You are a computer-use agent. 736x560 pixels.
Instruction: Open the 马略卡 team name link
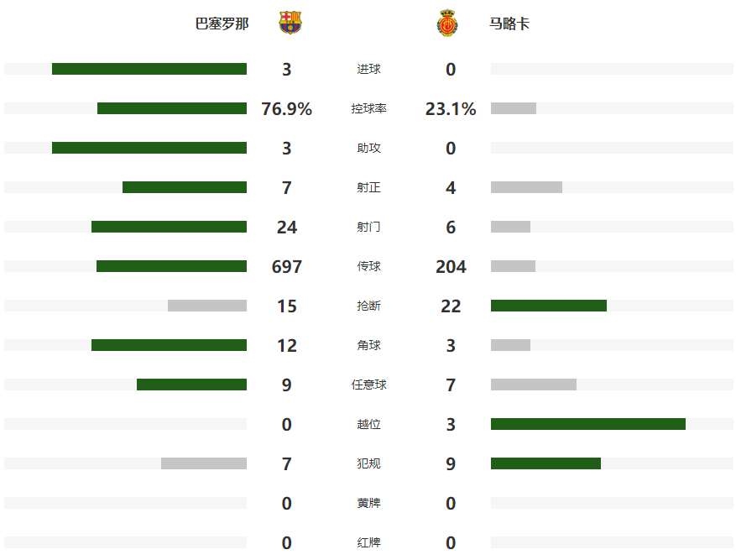509,24
